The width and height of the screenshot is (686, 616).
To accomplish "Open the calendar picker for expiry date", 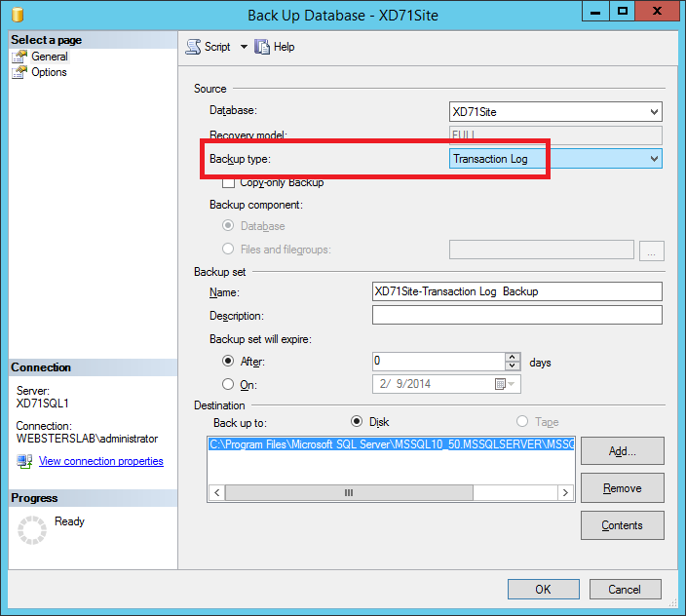I will point(500,384).
